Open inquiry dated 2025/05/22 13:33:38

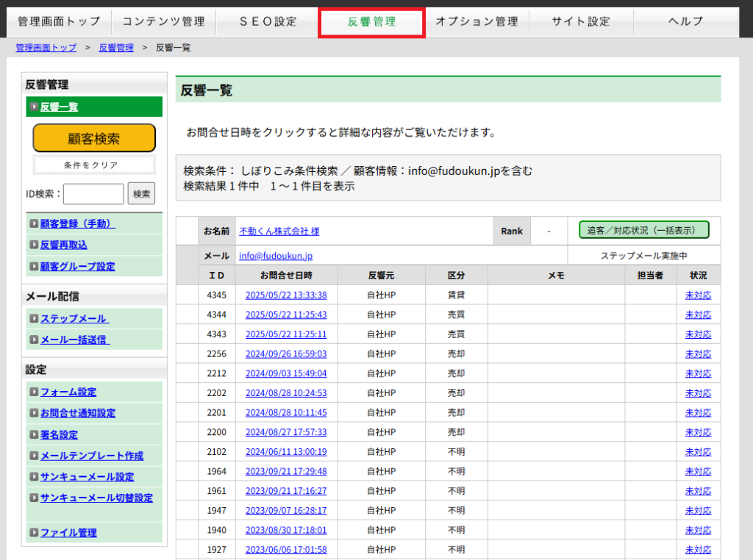coord(286,295)
